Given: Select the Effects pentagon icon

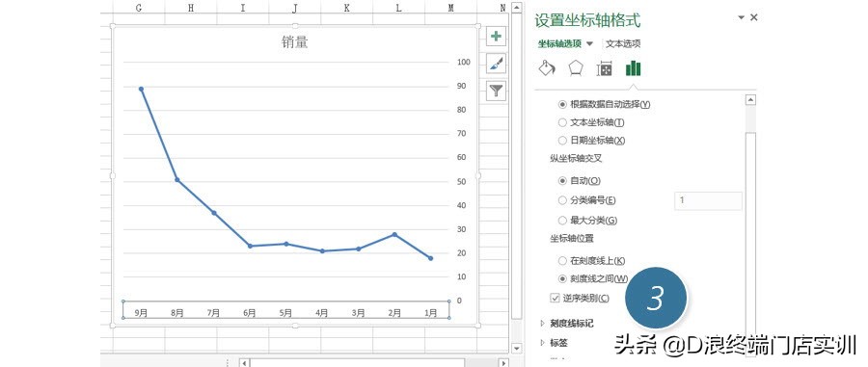Looking at the screenshot, I should click(x=576, y=68).
